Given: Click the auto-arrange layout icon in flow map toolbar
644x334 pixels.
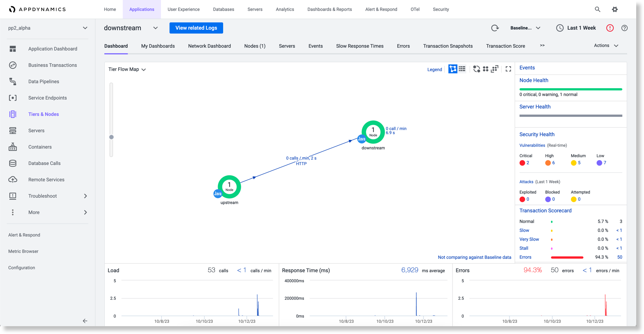Looking at the screenshot, I should [495, 69].
